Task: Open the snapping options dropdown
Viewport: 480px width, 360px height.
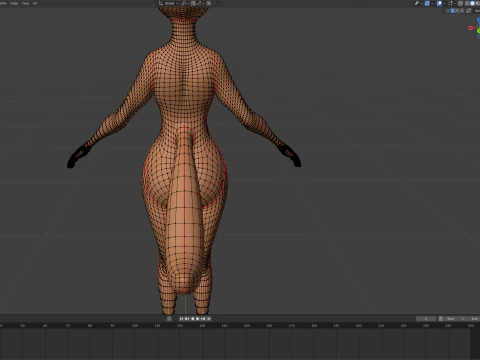Action: tap(200, 3)
